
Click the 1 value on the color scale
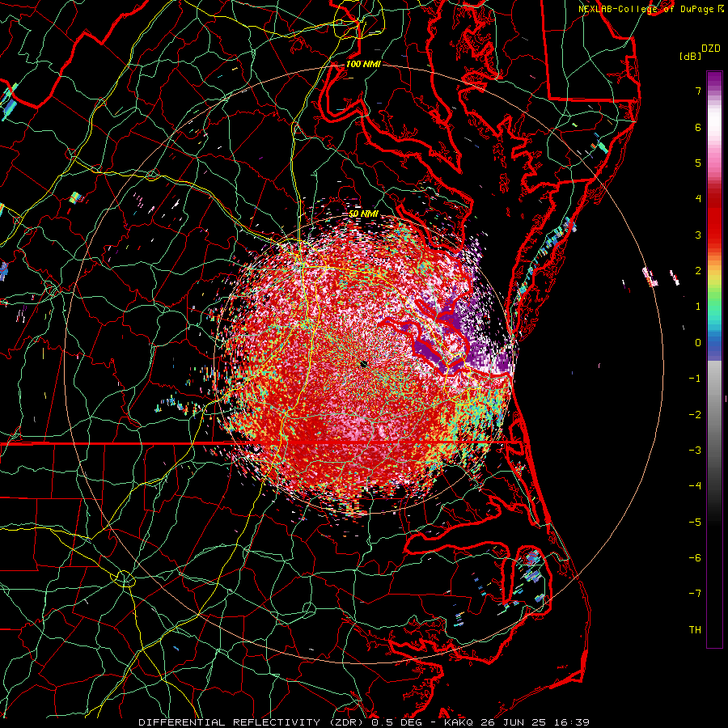coord(698,307)
